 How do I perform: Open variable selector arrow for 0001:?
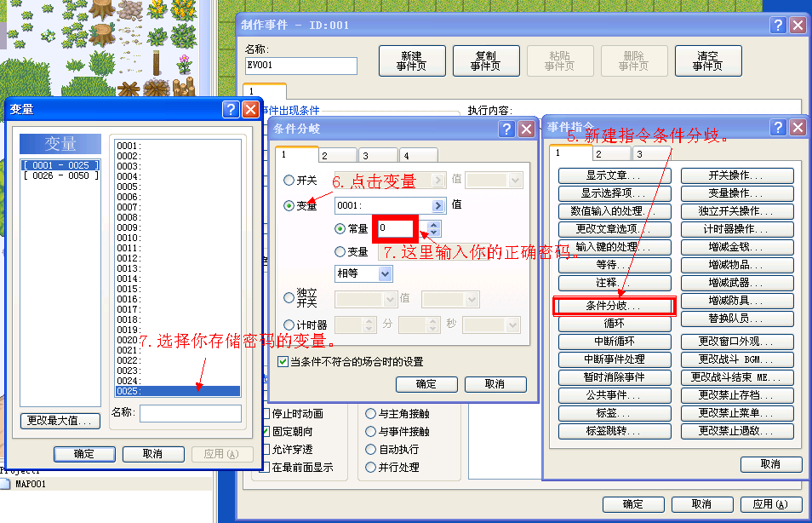[x=438, y=206]
